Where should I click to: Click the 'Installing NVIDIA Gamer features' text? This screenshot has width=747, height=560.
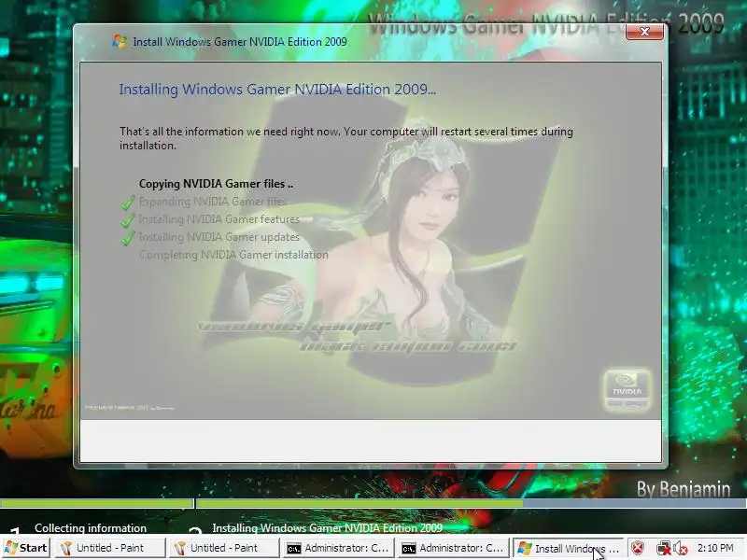(x=219, y=219)
